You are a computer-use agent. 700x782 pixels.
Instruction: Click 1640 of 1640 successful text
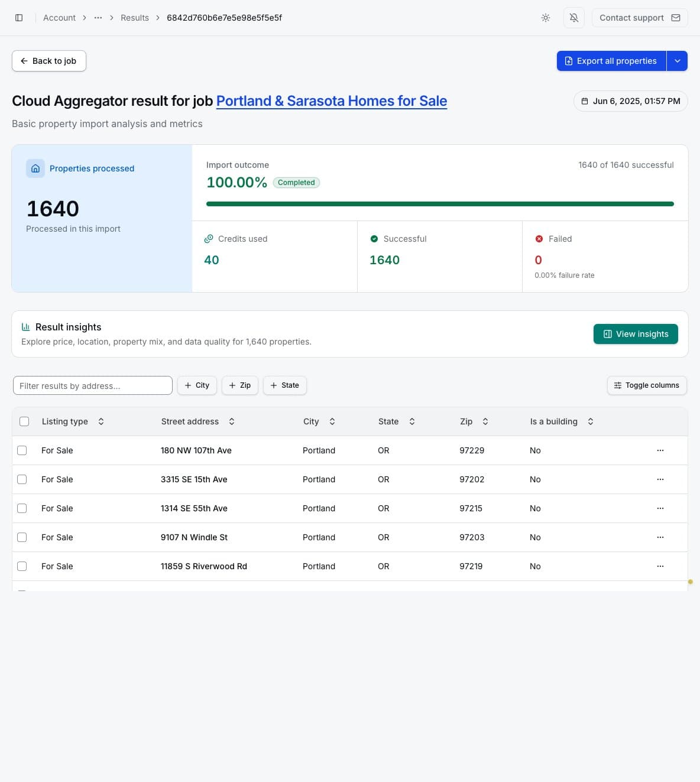[x=626, y=165]
